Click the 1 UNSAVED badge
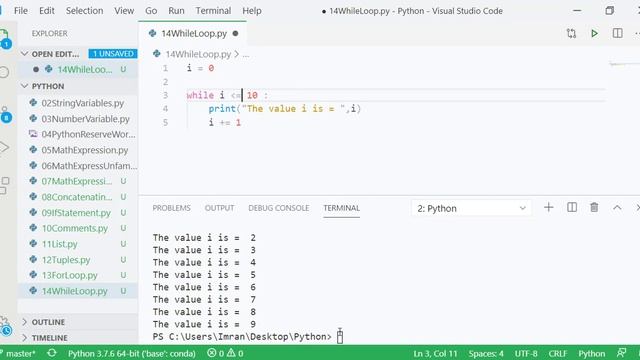 [113, 53]
